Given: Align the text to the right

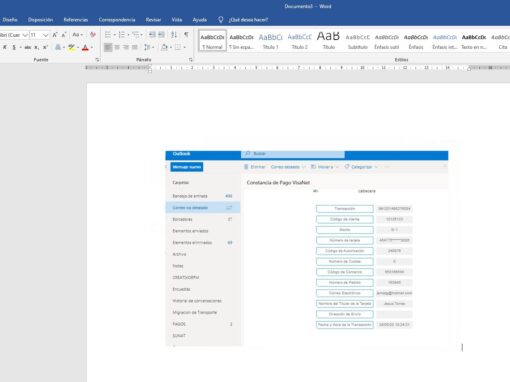Looking at the screenshot, I should point(126,47).
